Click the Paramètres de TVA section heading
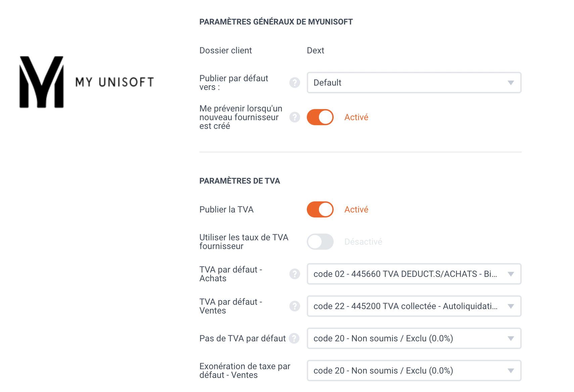Screen dimensions: 574x392 (240, 181)
